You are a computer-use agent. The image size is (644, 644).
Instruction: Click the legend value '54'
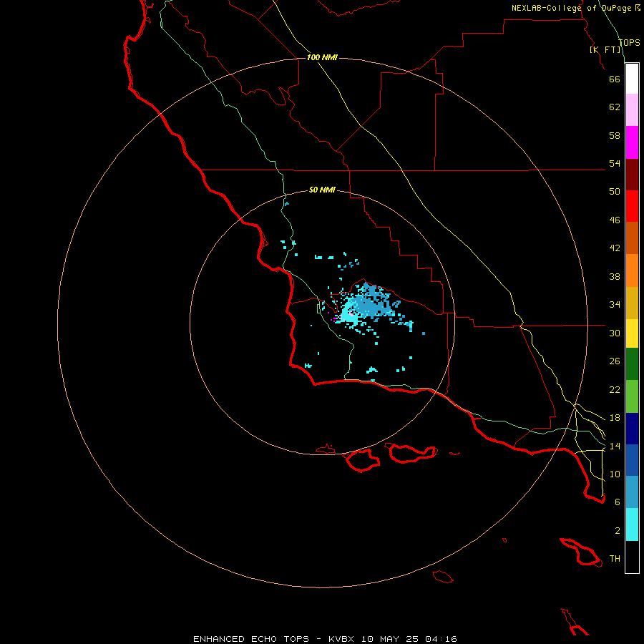pos(615,163)
